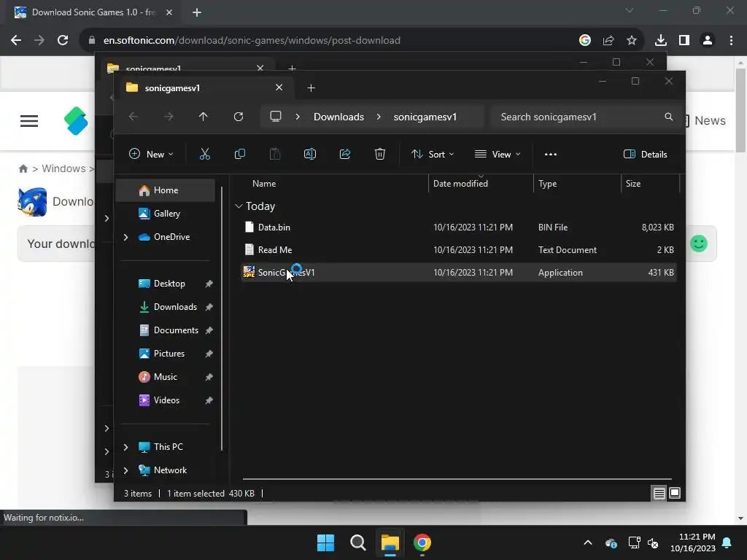Open a new Chrome tab

(197, 12)
